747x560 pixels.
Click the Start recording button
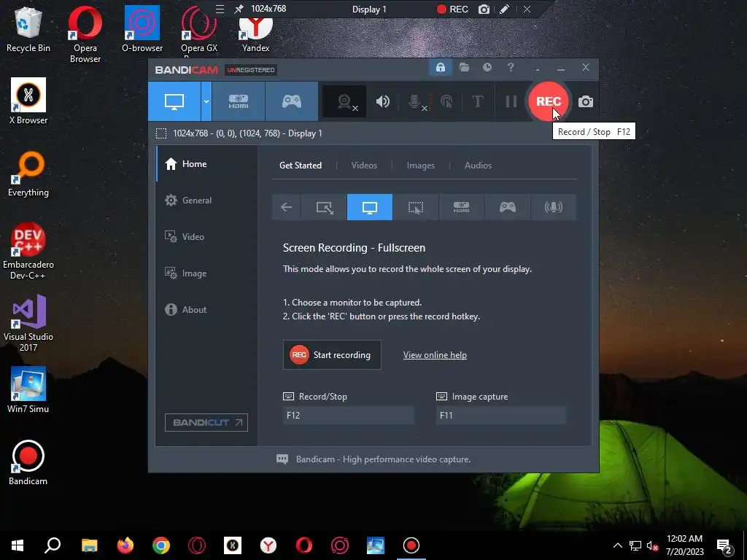click(x=332, y=355)
